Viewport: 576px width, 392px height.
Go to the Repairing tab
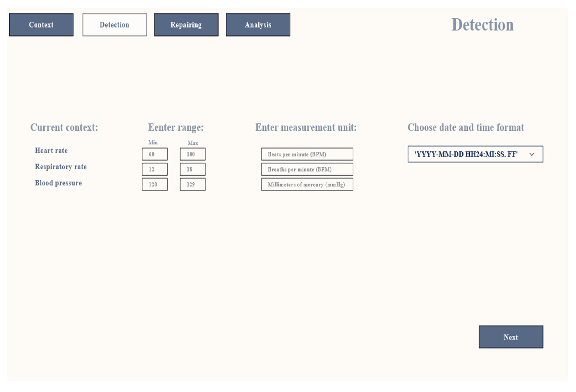(x=186, y=25)
